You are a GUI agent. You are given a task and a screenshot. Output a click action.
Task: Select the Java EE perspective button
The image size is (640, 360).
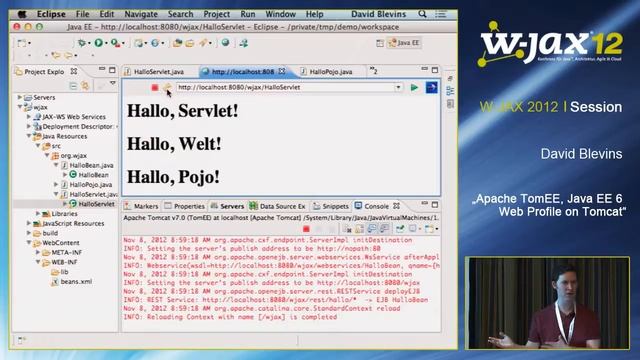404,43
